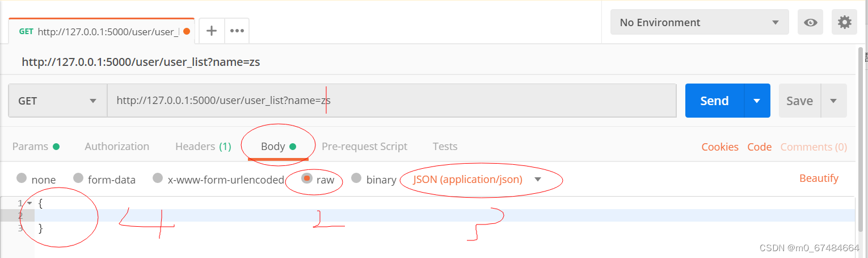Open the Cookies link
Image resolution: width=868 pixels, height=258 pixels.
click(x=720, y=147)
